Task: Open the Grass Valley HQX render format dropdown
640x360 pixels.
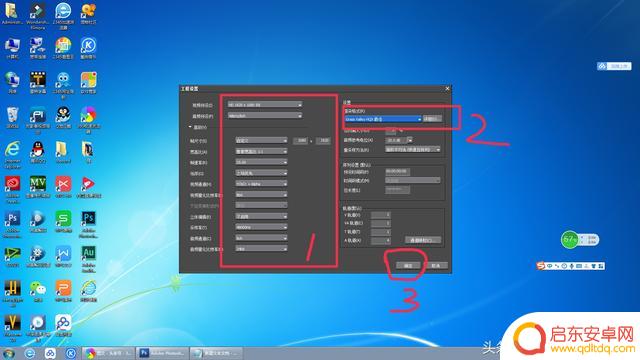Action: (x=382, y=119)
